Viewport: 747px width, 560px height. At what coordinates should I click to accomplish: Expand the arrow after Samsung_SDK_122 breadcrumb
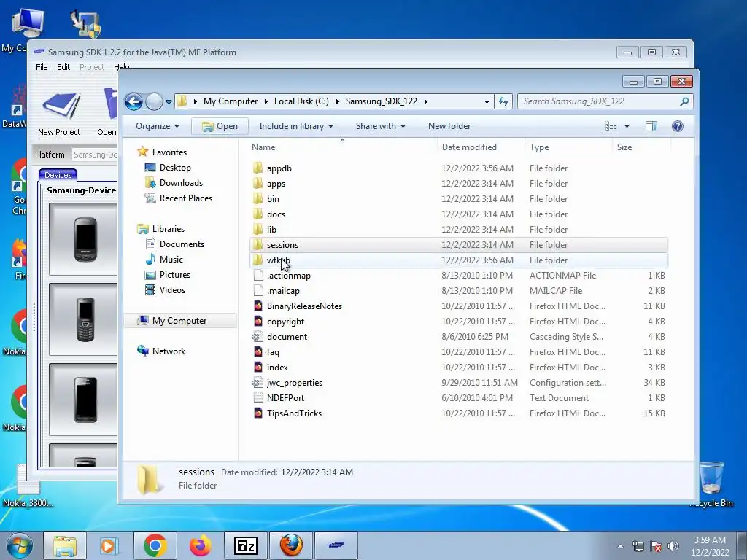[425, 101]
